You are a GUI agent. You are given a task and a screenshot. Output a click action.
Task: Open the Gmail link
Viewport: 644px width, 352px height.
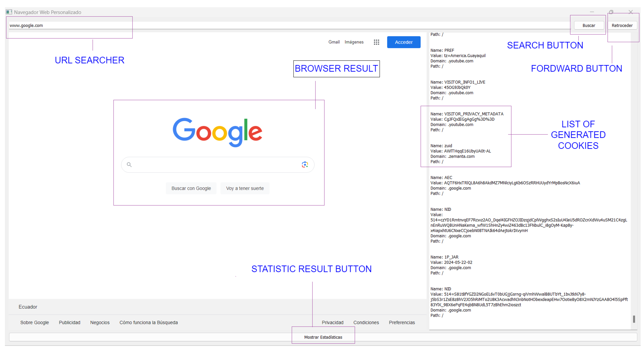coord(334,42)
